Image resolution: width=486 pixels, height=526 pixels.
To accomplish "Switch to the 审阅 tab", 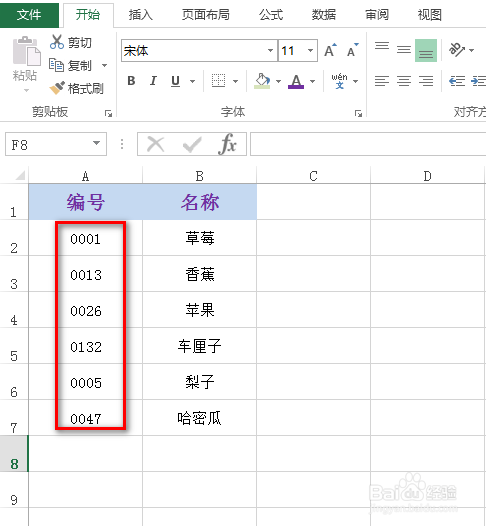I will [x=377, y=15].
